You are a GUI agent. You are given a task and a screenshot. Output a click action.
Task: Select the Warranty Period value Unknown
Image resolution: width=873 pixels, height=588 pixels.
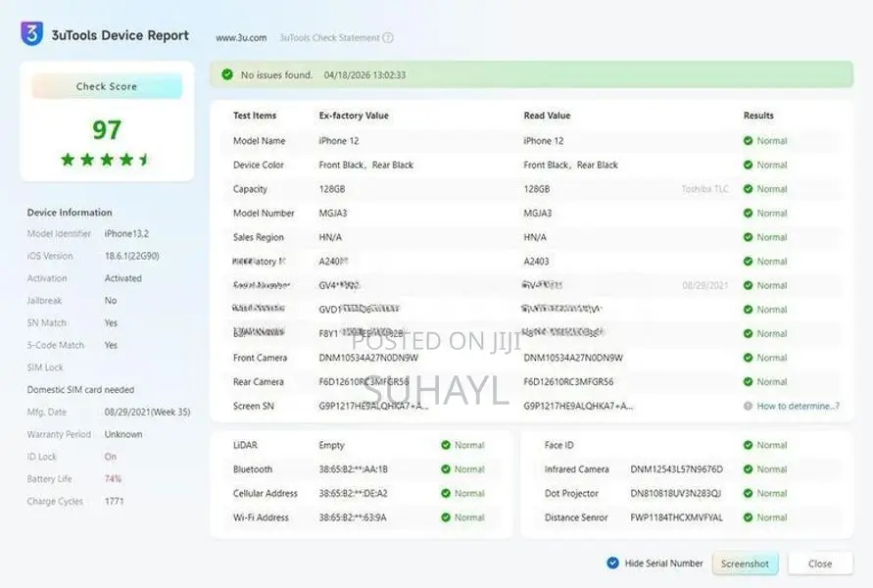click(123, 434)
